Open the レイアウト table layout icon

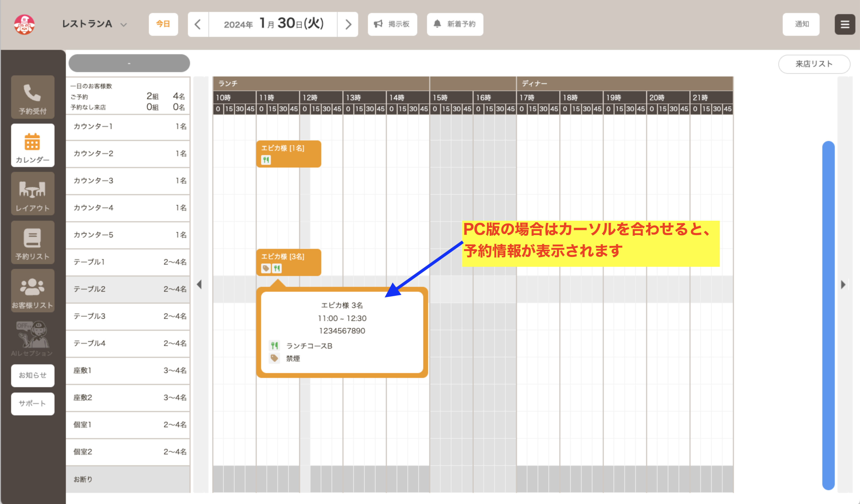pyautogui.click(x=33, y=194)
